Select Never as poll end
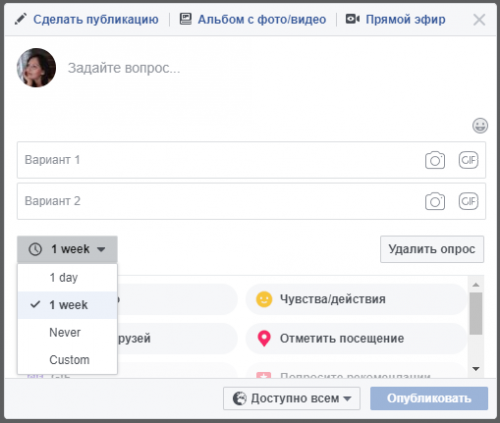 coord(67,332)
